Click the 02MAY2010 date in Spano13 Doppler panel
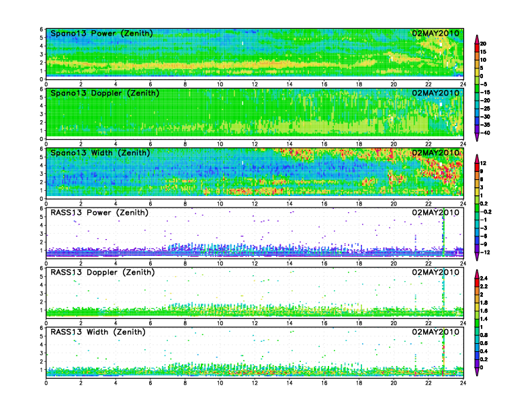532x411 pixels. point(435,93)
